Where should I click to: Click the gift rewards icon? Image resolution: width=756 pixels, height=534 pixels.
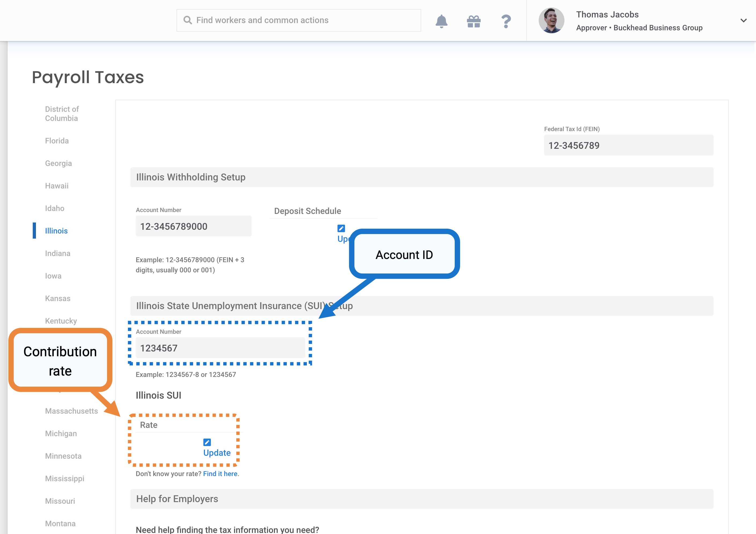pyautogui.click(x=474, y=21)
